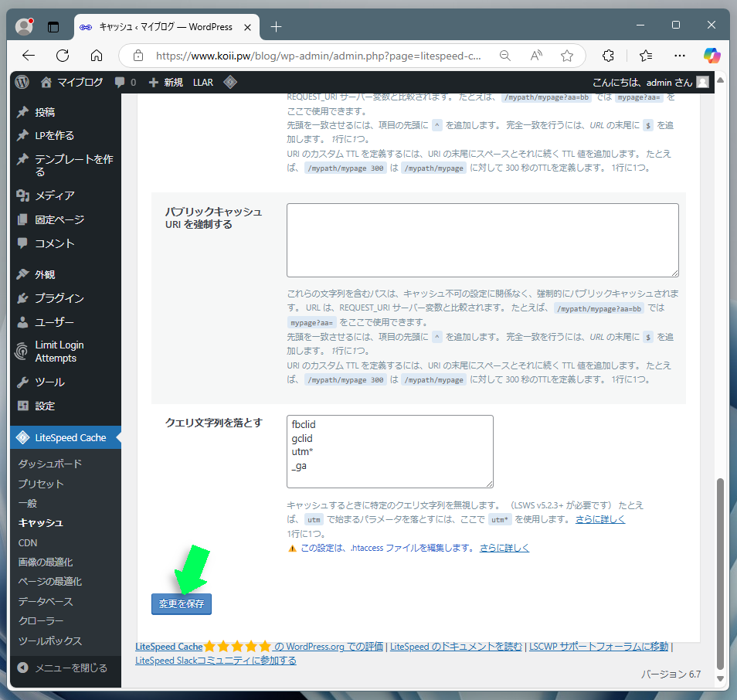The width and height of the screenshot is (737, 700).
Task: Add this page to favorites star
Action: tap(567, 56)
